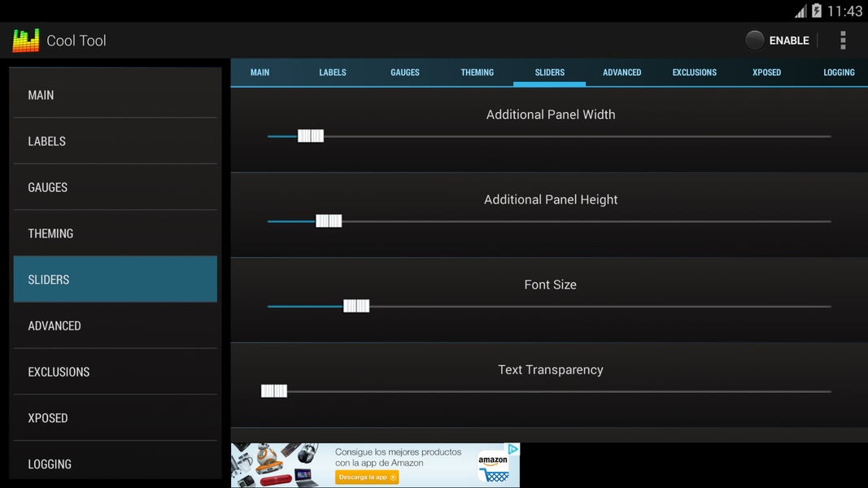Open XPOSED in the sidebar

pos(116,418)
